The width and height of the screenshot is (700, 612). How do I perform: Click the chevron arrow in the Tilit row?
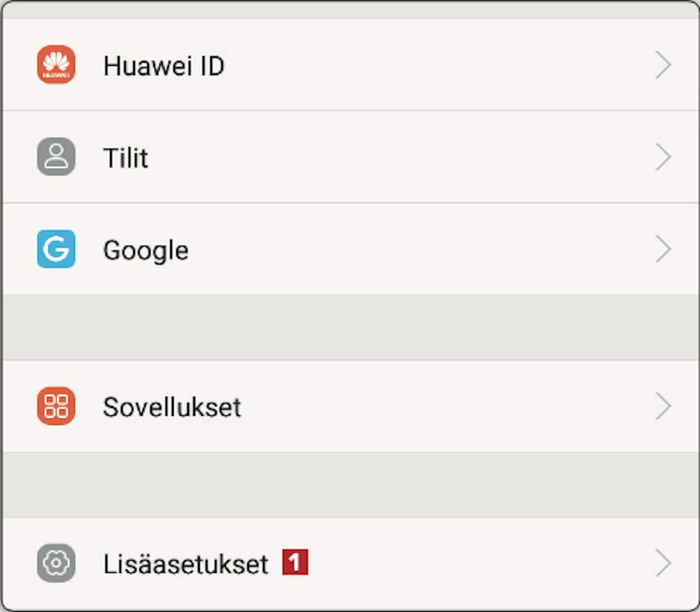663,157
